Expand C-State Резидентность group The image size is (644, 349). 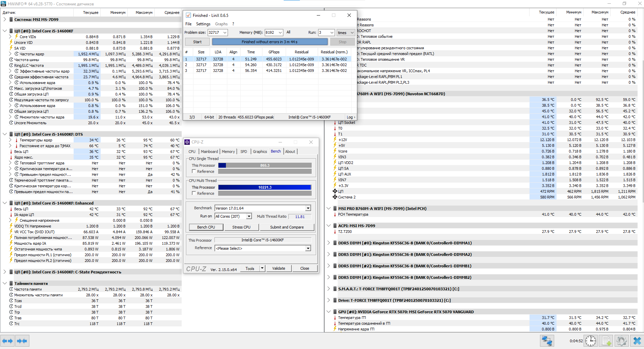tap(5, 272)
